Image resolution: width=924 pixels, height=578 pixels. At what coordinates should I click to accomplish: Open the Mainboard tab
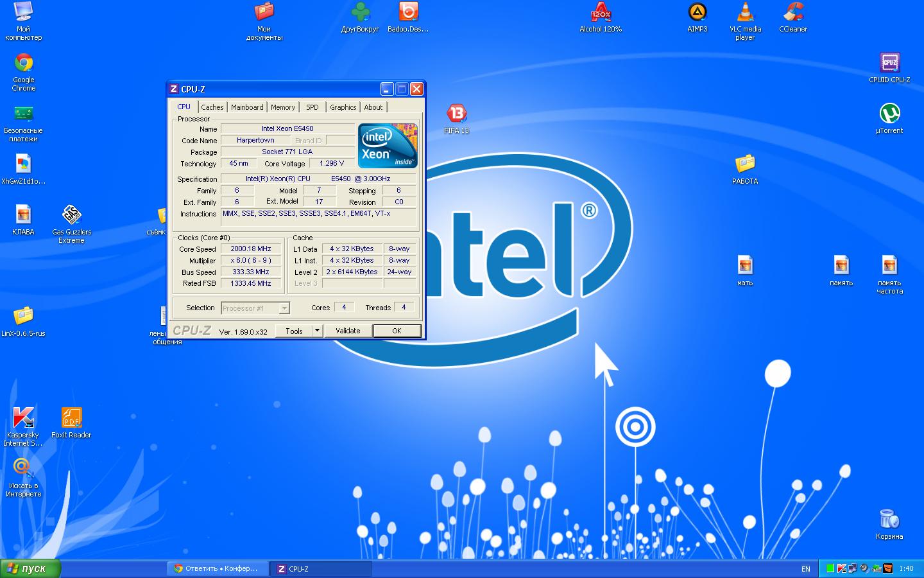coord(247,107)
